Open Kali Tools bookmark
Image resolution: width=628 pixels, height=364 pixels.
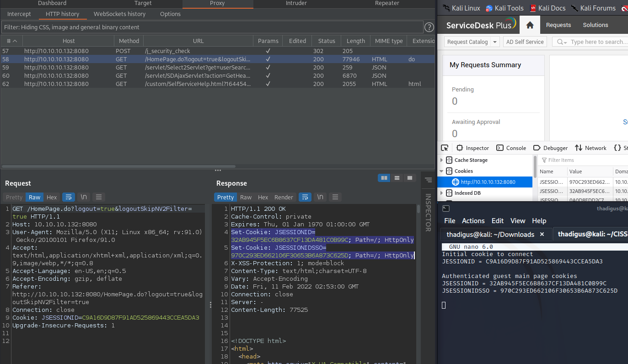[x=505, y=8]
